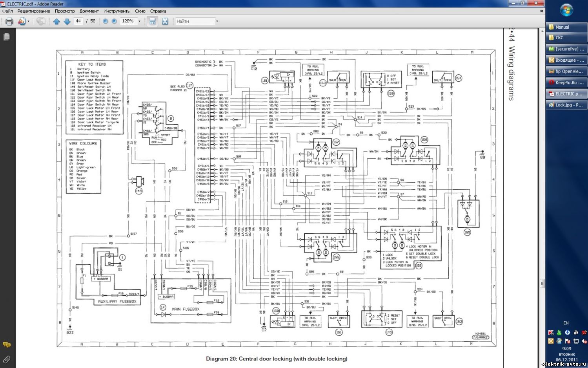
Task: Click the stacked grey windows tray icon
Action: pyautogui.click(x=576, y=333)
